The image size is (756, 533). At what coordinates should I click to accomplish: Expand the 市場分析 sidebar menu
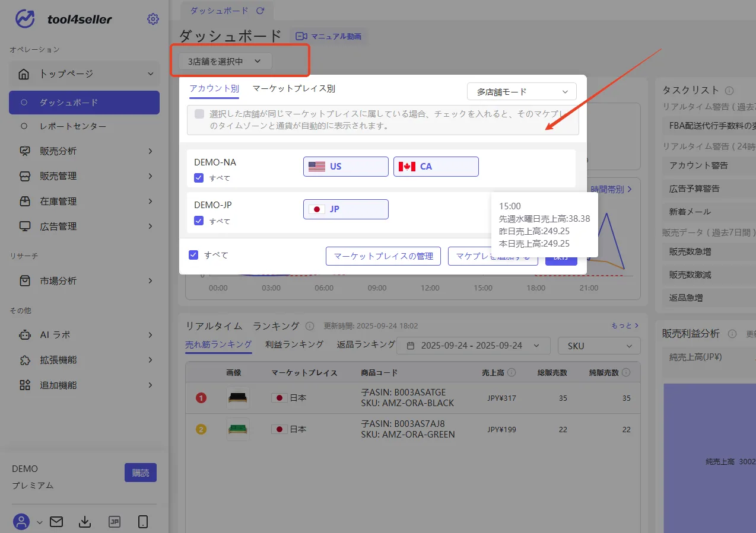pyautogui.click(x=151, y=281)
